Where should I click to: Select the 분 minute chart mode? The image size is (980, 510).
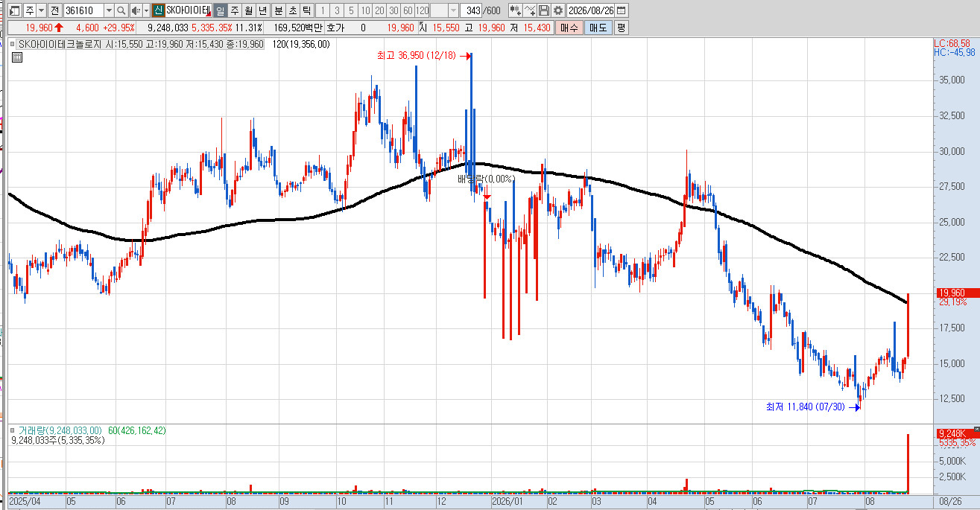pyautogui.click(x=278, y=10)
